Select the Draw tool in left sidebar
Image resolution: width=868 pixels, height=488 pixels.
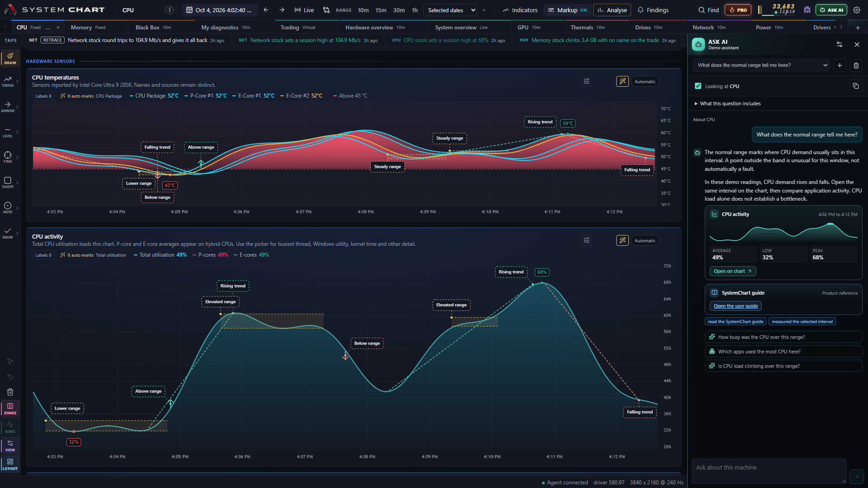point(10,58)
